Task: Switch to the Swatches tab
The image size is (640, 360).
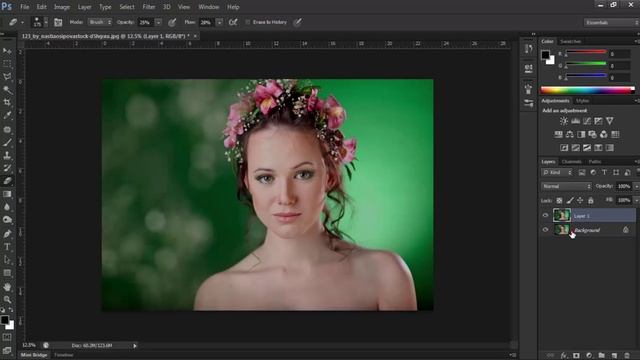Action: point(570,41)
